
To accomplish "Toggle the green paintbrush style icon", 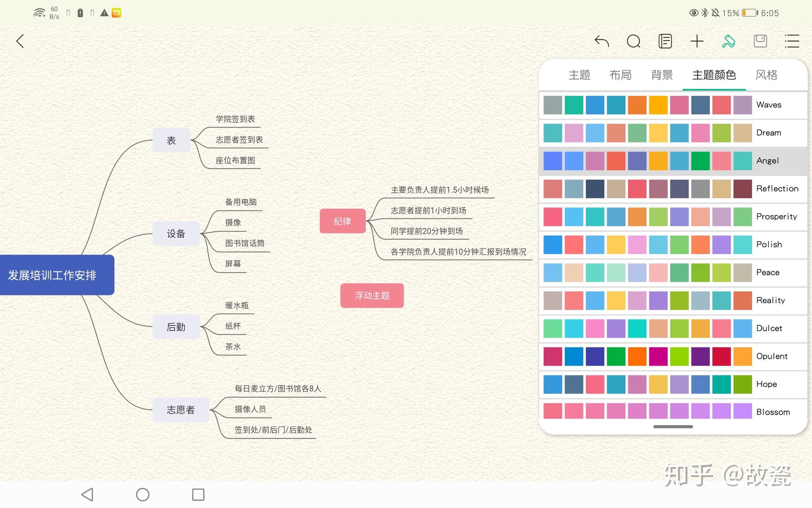I will [728, 41].
